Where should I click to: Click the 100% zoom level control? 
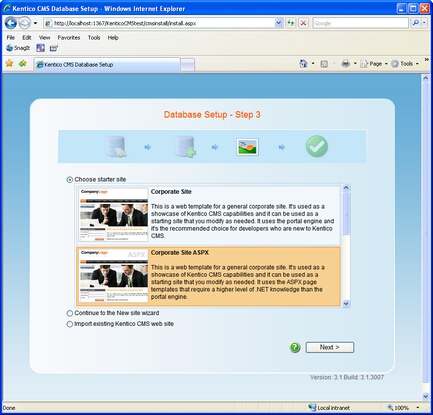pyautogui.click(x=398, y=408)
